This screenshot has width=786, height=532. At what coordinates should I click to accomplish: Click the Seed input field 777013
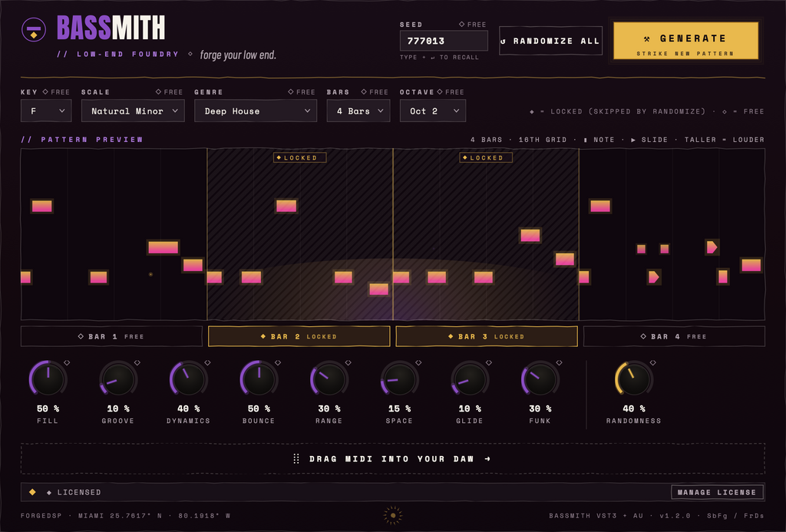(x=444, y=41)
